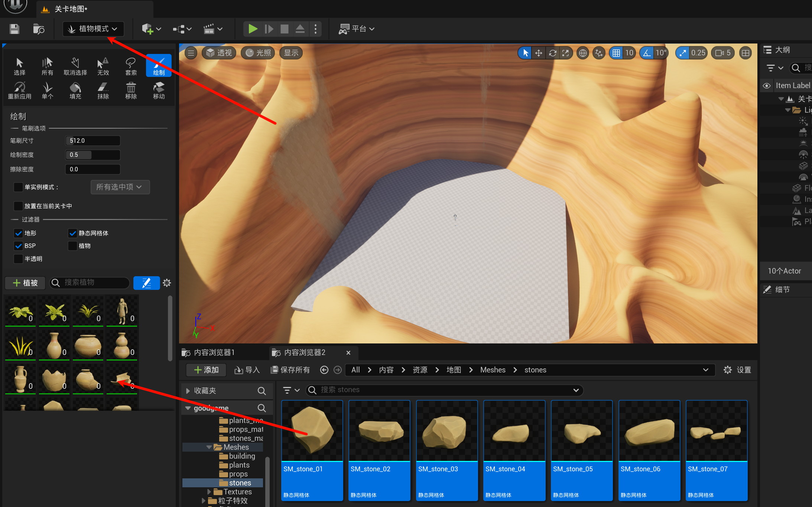Click Save All (保存所有) button
Screen dimensions: 812x507
[290, 370]
